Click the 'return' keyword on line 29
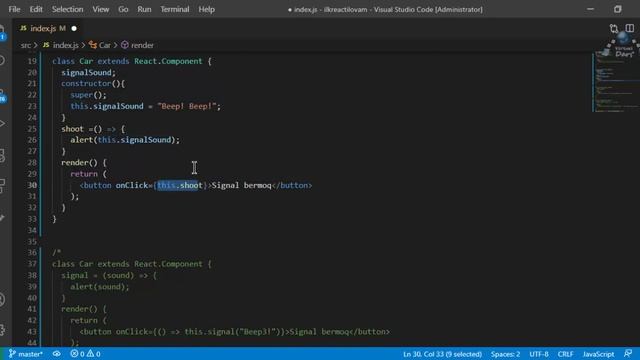Image resolution: width=640 pixels, height=360 pixels. (x=84, y=174)
